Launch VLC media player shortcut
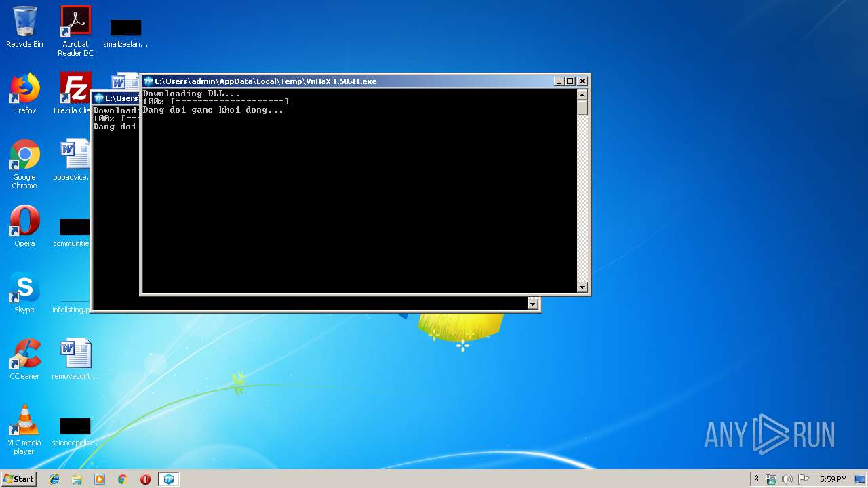Screen dimensions: 868x488 point(24,430)
